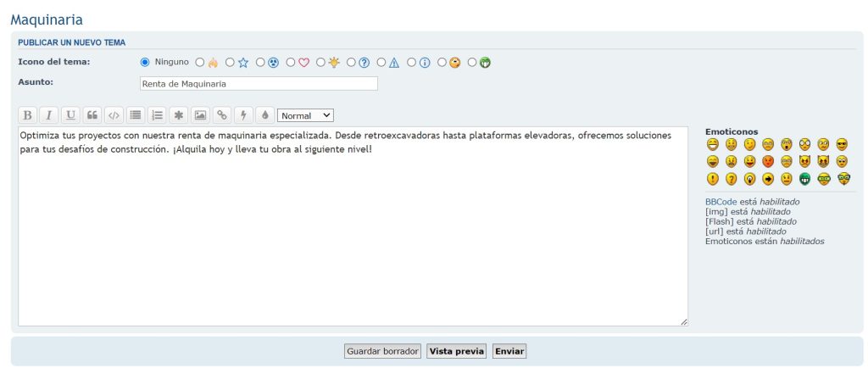Click the Asunto subject input field

coord(259,84)
